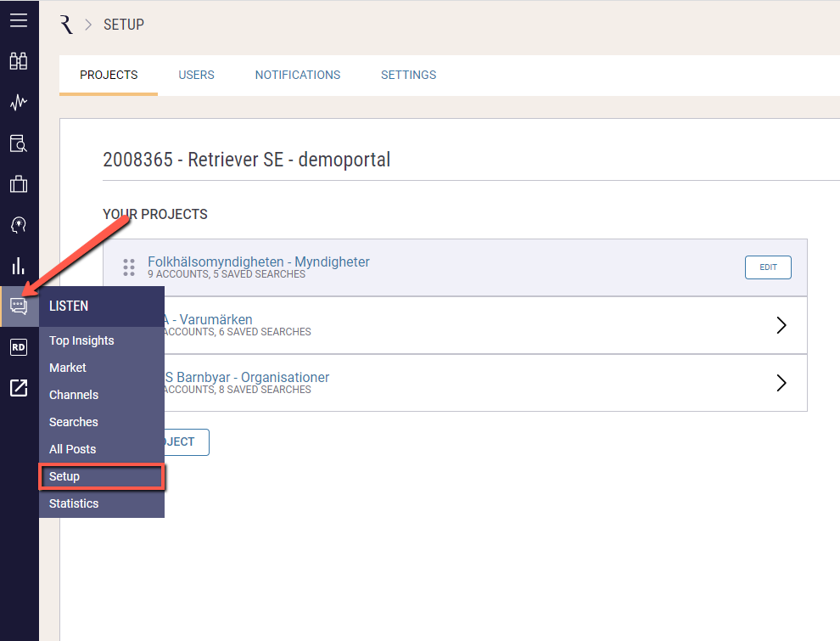This screenshot has height=641, width=840.
Task: Switch to the Users tab
Action: tap(196, 75)
